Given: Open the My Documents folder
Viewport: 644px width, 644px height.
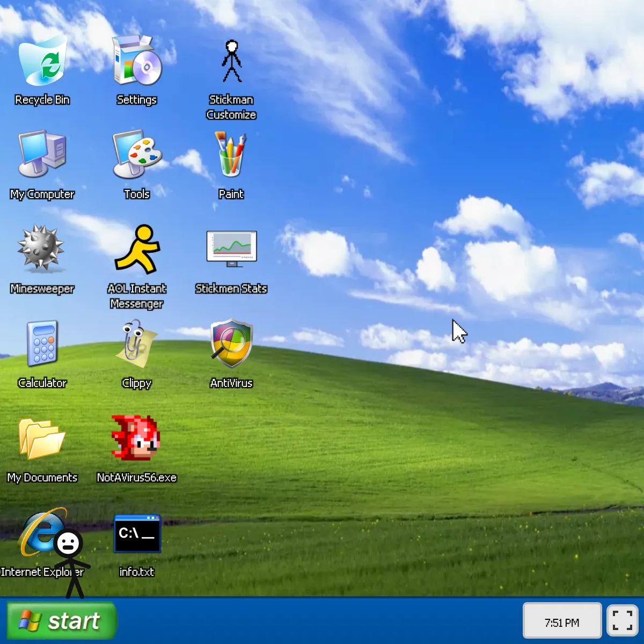Looking at the screenshot, I should click(x=42, y=439).
